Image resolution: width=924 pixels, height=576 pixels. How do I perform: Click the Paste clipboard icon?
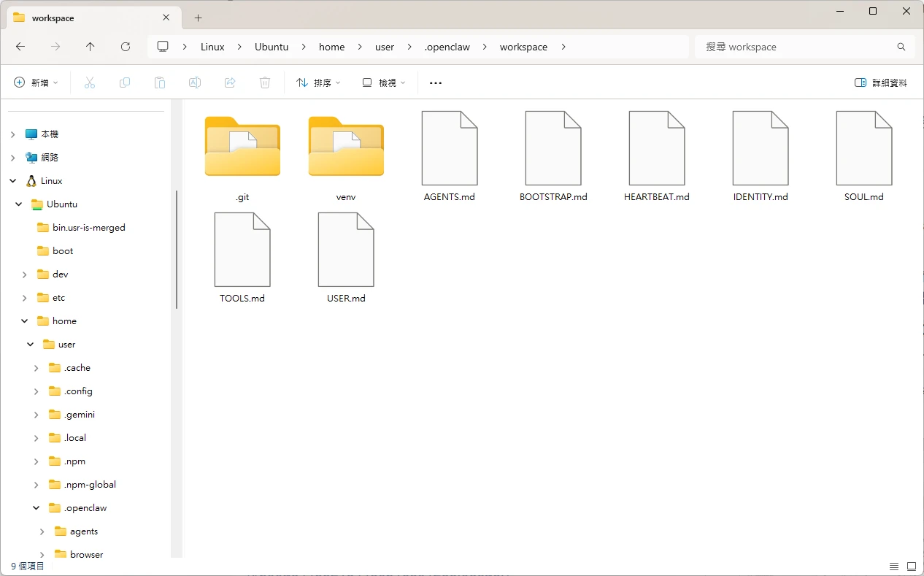160,83
